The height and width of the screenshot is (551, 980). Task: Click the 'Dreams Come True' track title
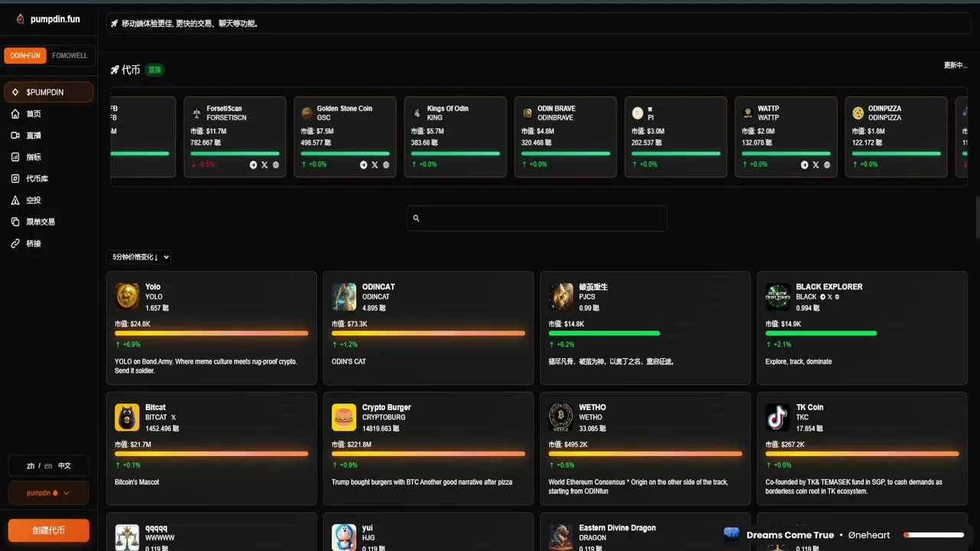790,535
